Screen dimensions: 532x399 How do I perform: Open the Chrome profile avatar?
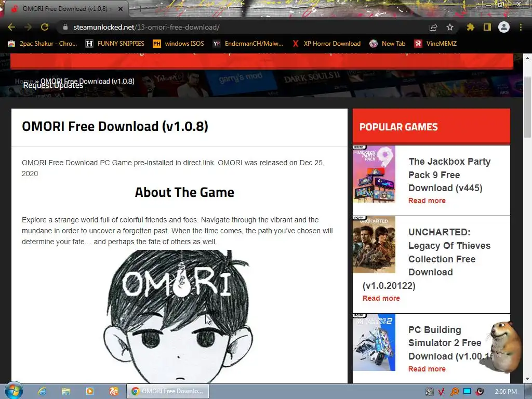coord(504,27)
